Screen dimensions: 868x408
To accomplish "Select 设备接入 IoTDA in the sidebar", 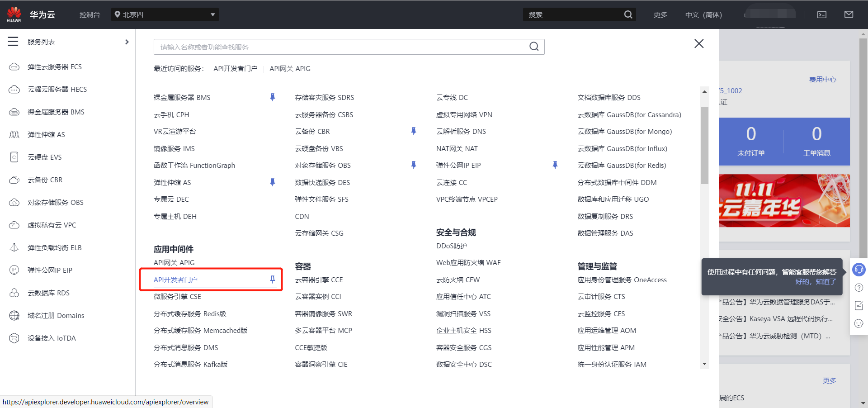I will tap(52, 338).
